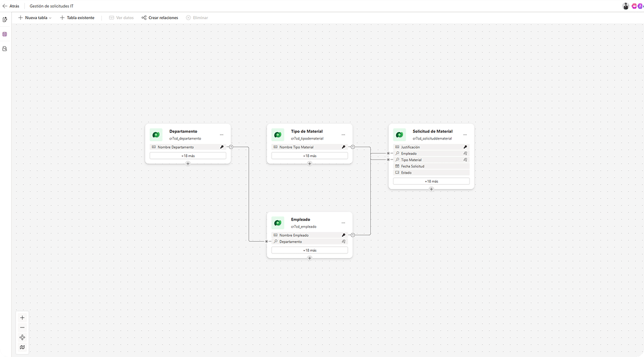The height and width of the screenshot is (357, 644).
Task: Select the script editor icon at sidebar top
Action: pyautogui.click(x=5, y=19)
